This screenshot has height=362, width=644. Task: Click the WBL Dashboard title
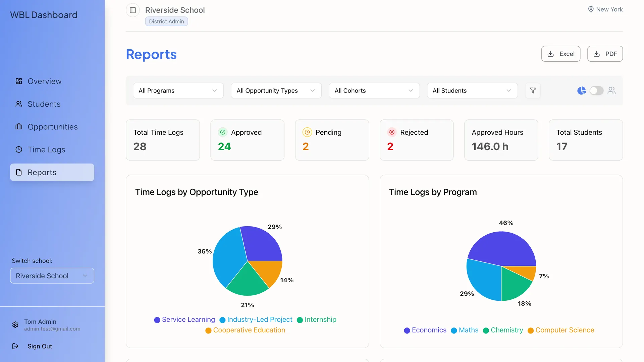(44, 15)
